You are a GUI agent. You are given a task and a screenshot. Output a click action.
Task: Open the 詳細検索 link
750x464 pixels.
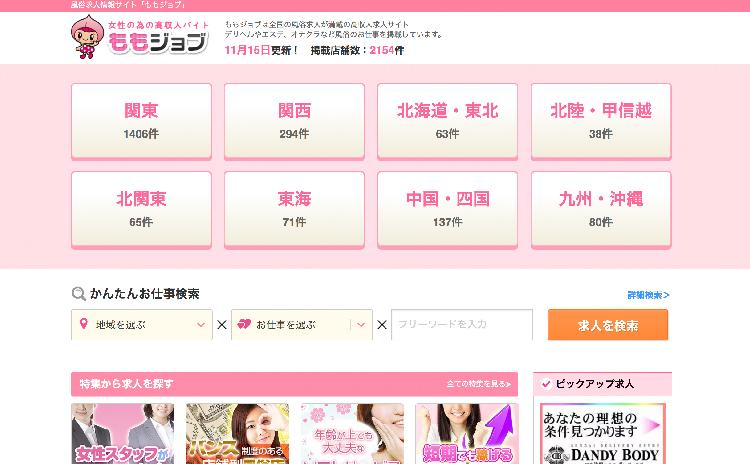click(x=648, y=295)
